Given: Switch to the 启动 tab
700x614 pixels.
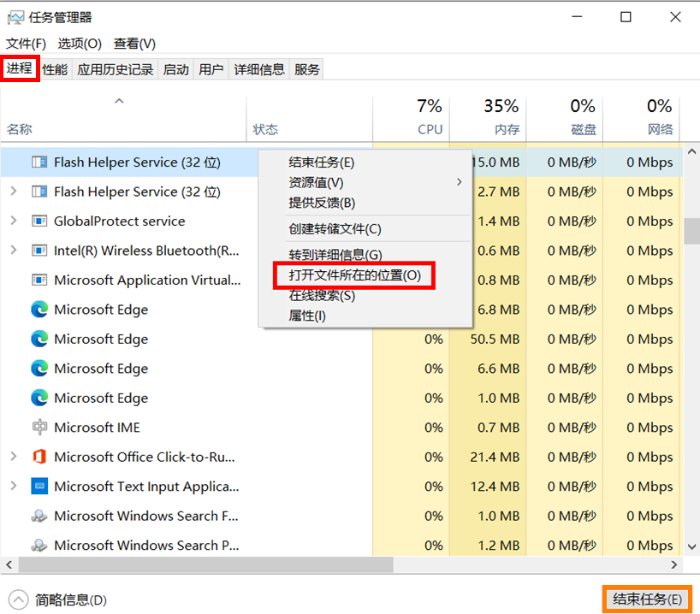Looking at the screenshot, I should 176,69.
